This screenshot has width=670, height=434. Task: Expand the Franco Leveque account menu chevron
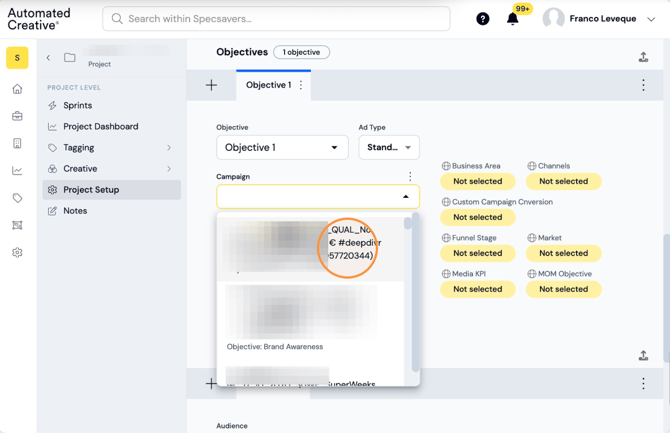tap(651, 19)
